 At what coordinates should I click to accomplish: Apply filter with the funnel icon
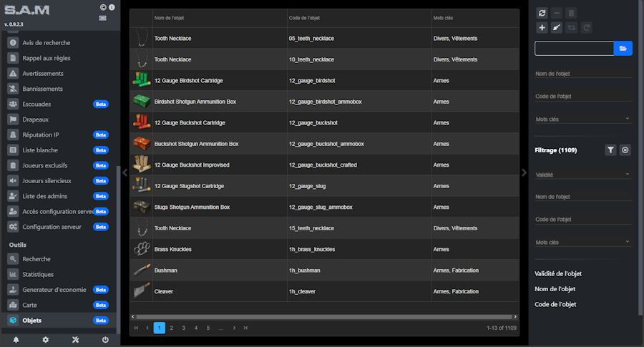point(610,150)
